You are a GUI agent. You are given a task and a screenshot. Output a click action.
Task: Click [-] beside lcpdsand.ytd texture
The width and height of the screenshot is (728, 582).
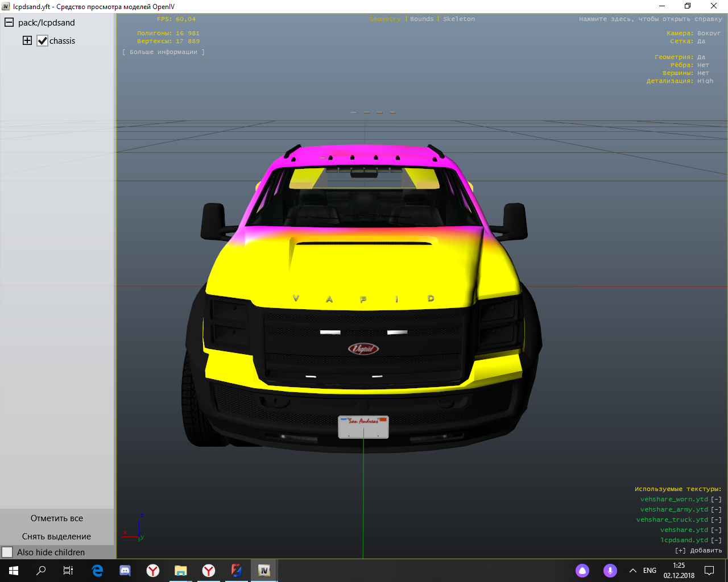(716, 541)
